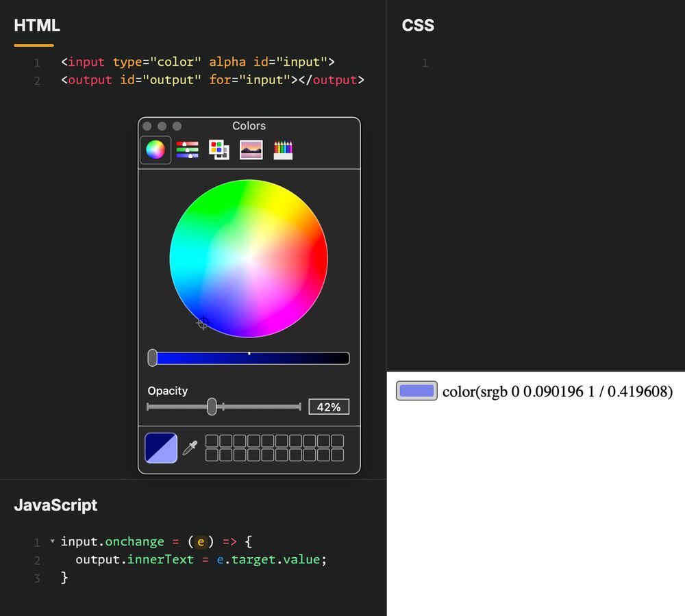Click the current color preview swatch
The width and height of the screenshot is (685, 616).
click(x=160, y=448)
